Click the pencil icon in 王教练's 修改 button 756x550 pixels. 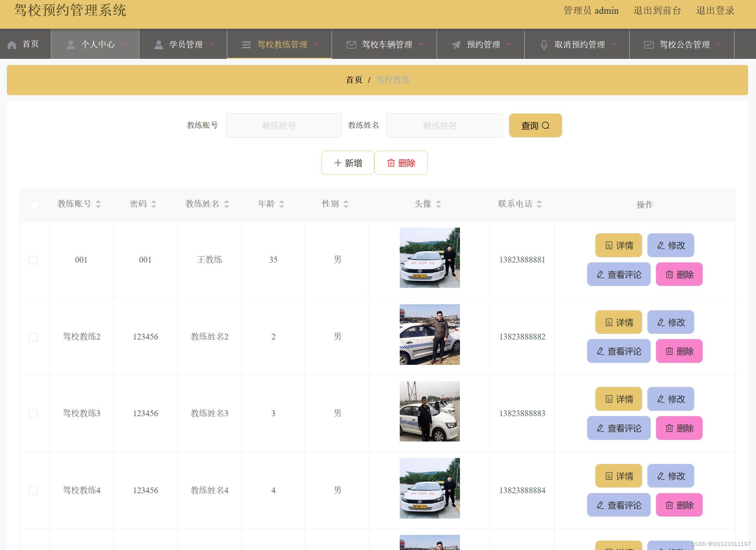661,245
